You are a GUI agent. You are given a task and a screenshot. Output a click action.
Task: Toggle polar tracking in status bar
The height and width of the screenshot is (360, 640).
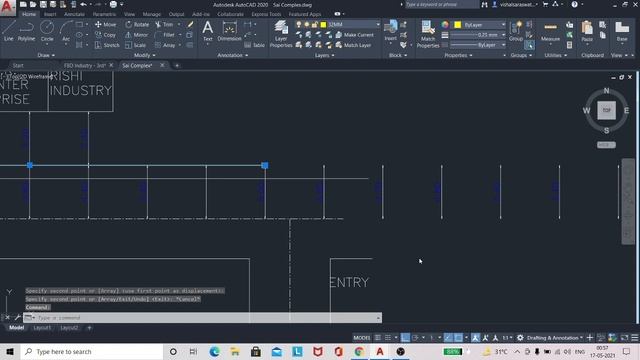[416, 338]
